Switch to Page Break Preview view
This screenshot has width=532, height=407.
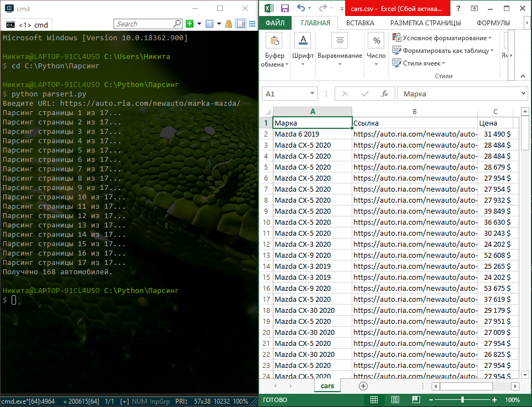click(416, 399)
